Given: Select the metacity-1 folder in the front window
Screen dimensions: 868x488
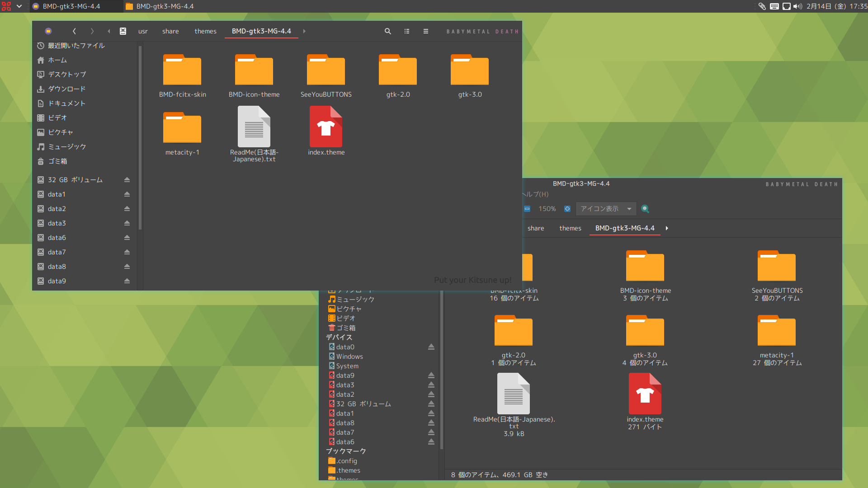Looking at the screenshot, I should 182,133.
